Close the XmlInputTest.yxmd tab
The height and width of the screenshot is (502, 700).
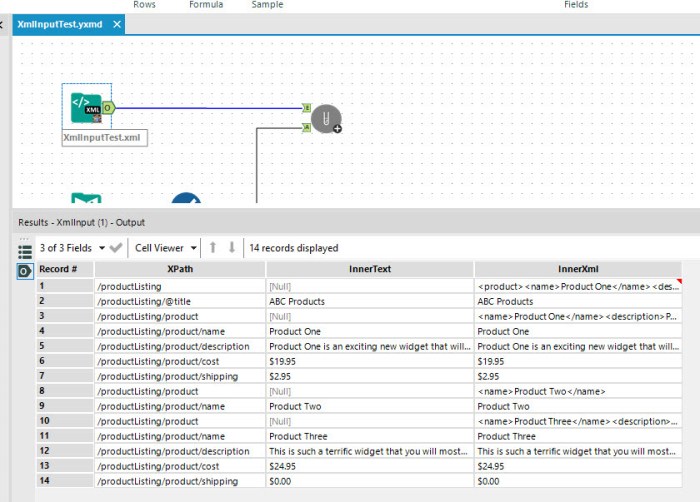coord(116,24)
